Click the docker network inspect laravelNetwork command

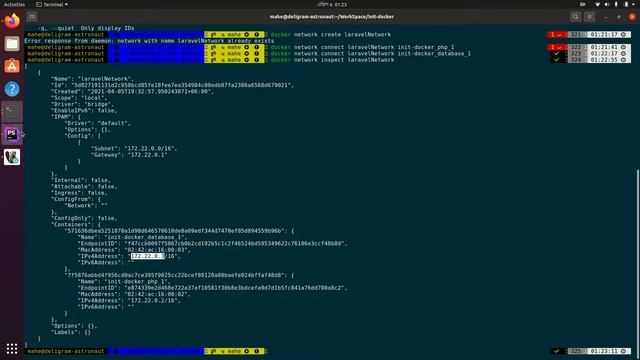click(332, 60)
